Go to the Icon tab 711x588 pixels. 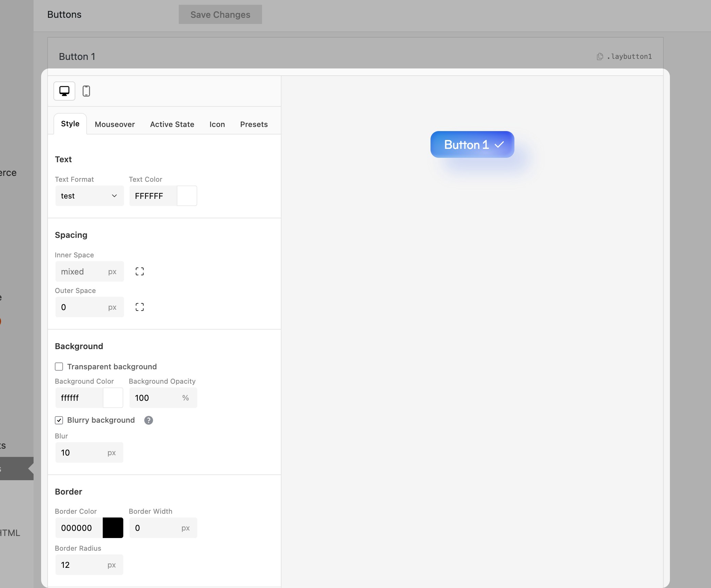217,124
